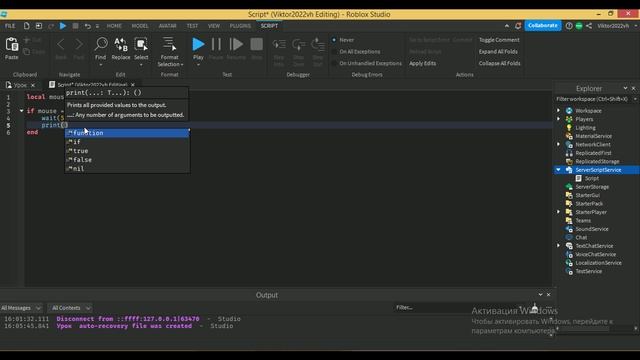Click the Step Into debugger icon

279,45
